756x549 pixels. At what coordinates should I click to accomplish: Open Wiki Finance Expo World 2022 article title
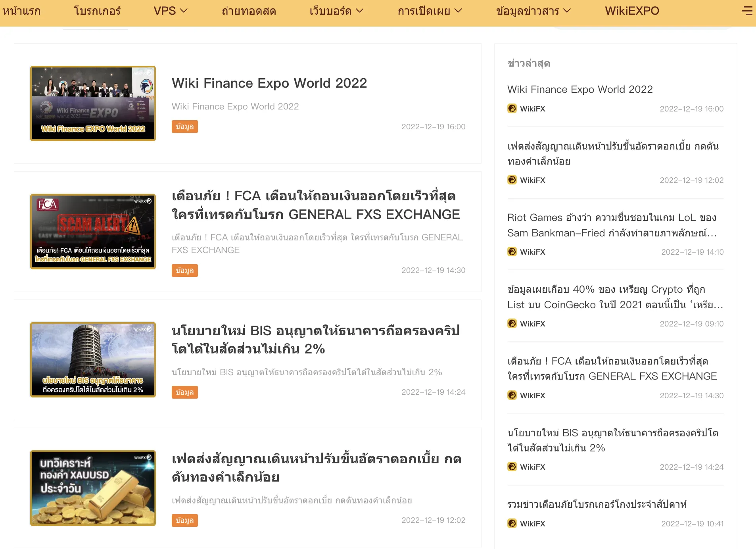269,83
